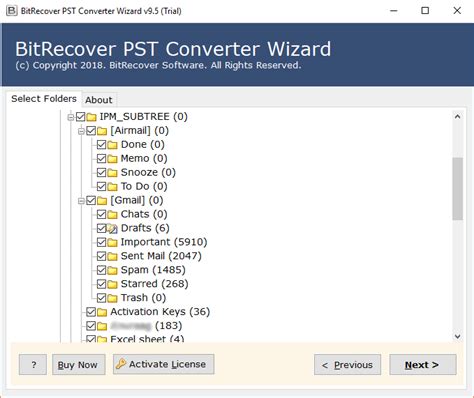Click the [Airmail] folder icon
Image resolution: width=474 pixels, height=398 pixels.
tap(102, 131)
